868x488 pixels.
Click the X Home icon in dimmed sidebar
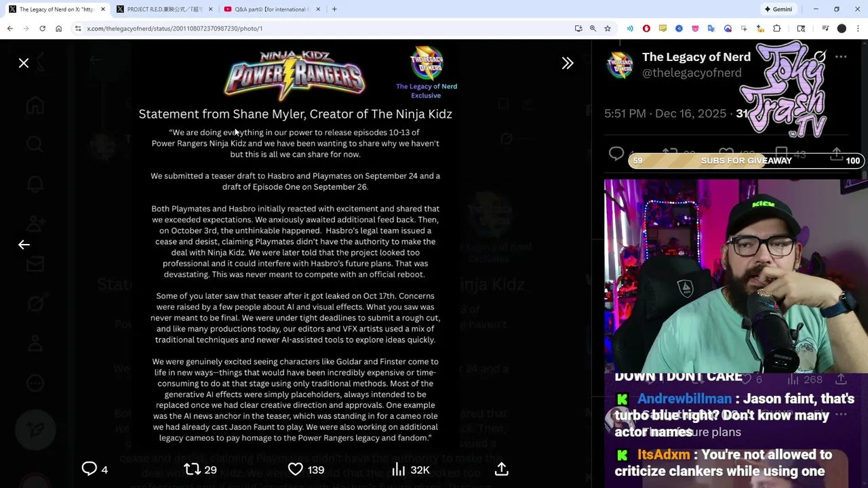point(35,106)
